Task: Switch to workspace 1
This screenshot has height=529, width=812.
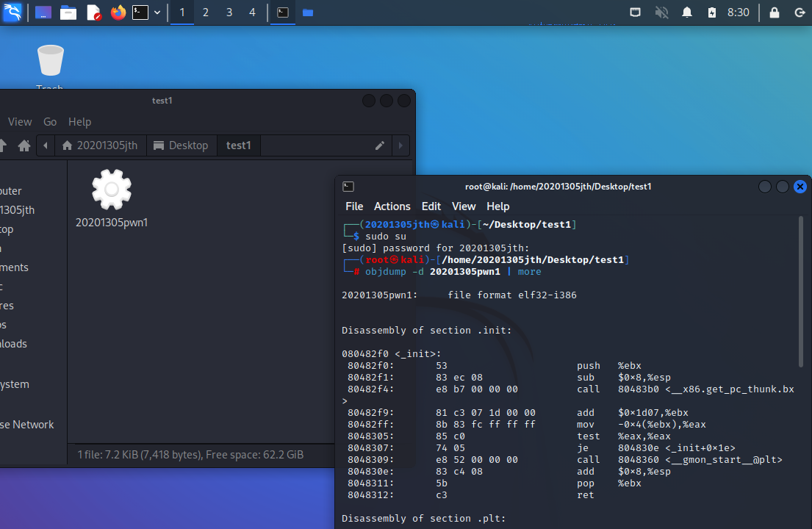Action: (182, 12)
